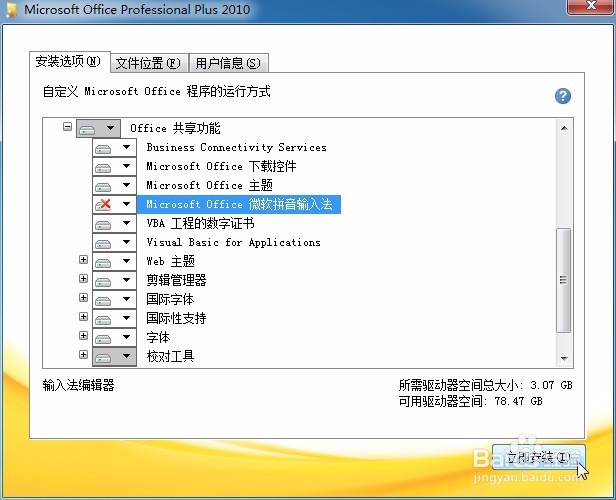The height and width of the screenshot is (500, 616).
Task: Open install dropdown for 国际性支持
Action: (114, 318)
